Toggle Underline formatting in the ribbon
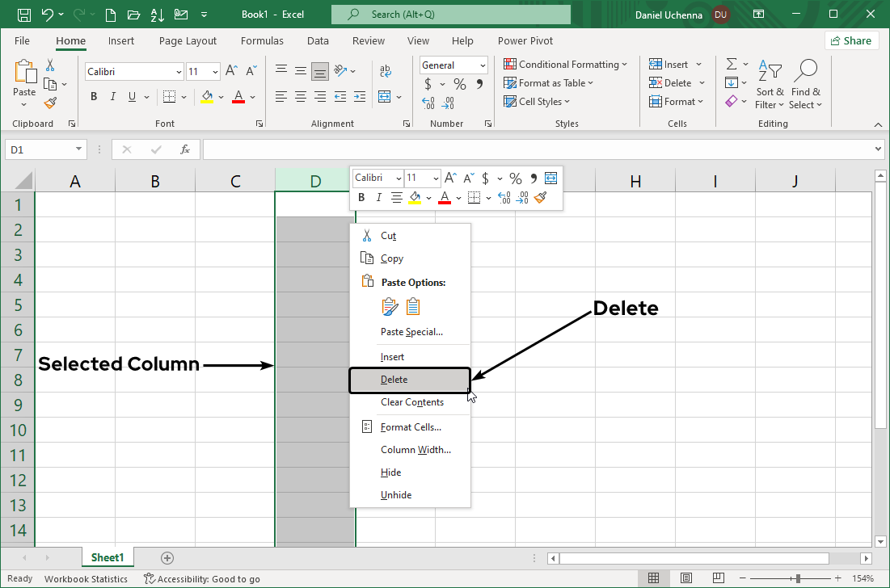890x588 pixels. [x=130, y=96]
